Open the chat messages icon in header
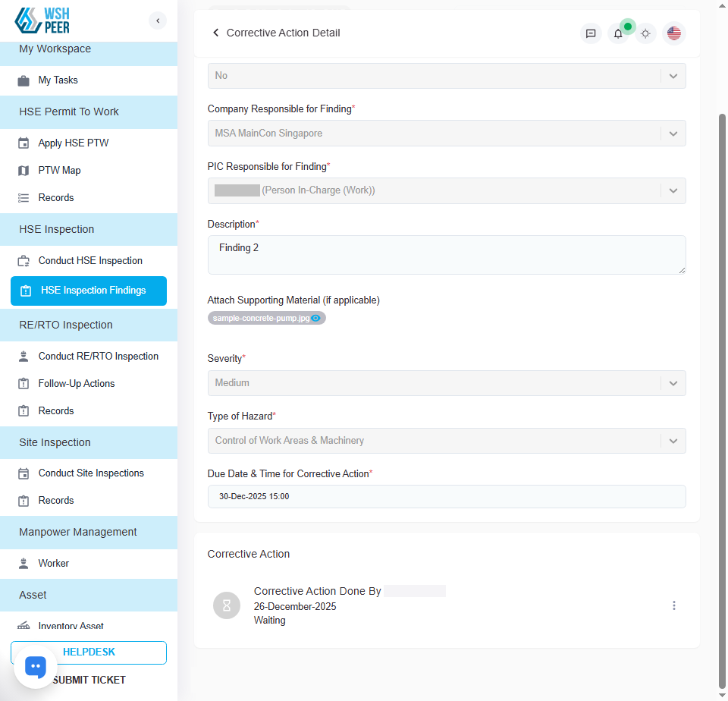The width and height of the screenshot is (728, 701). click(591, 33)
